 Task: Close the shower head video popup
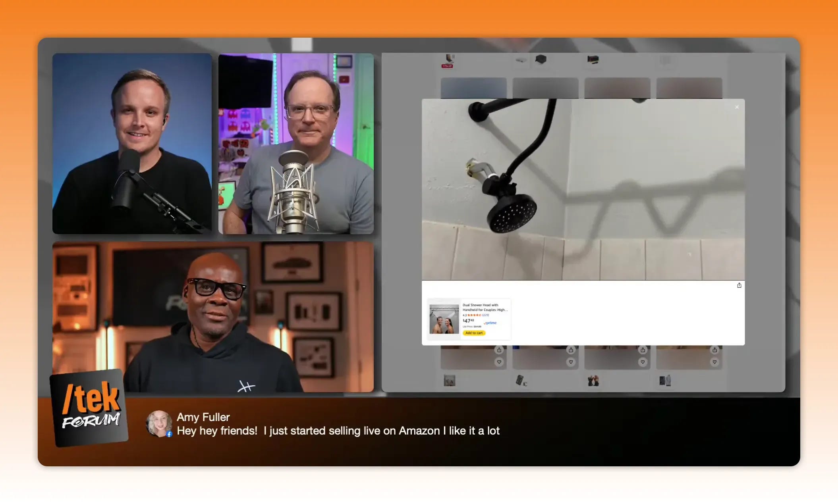tap(737, 107)
